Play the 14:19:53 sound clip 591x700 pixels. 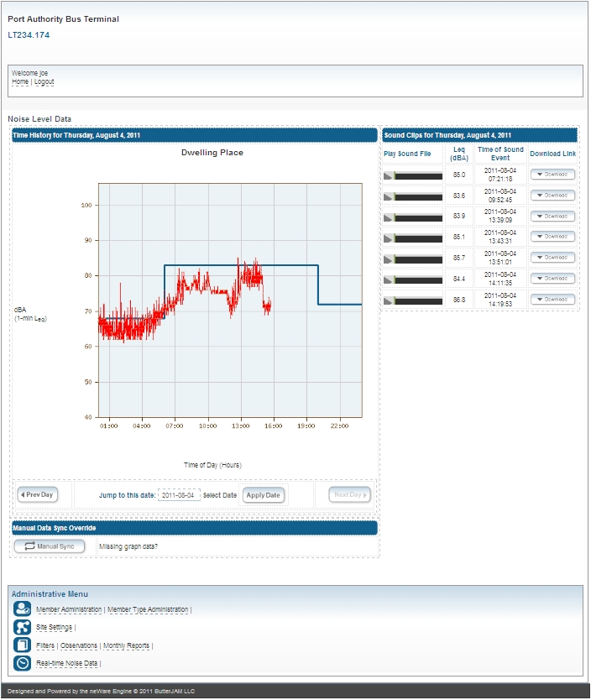(x=388, y=300)
